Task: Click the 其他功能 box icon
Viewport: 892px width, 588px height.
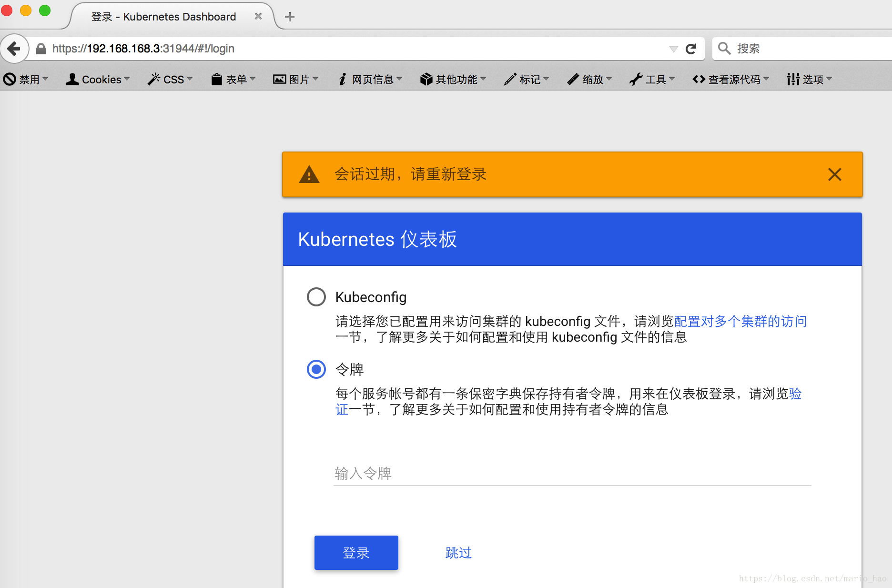Action: click(426, 79)
